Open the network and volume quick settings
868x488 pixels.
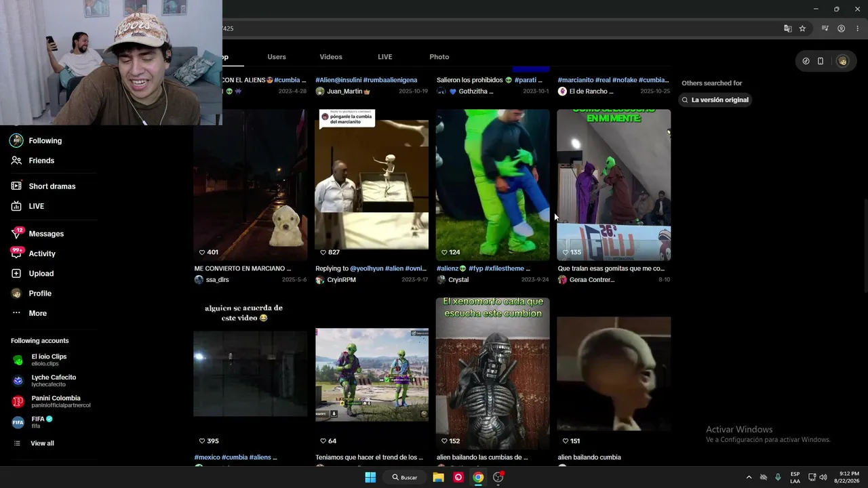click(x=818, y=477)
